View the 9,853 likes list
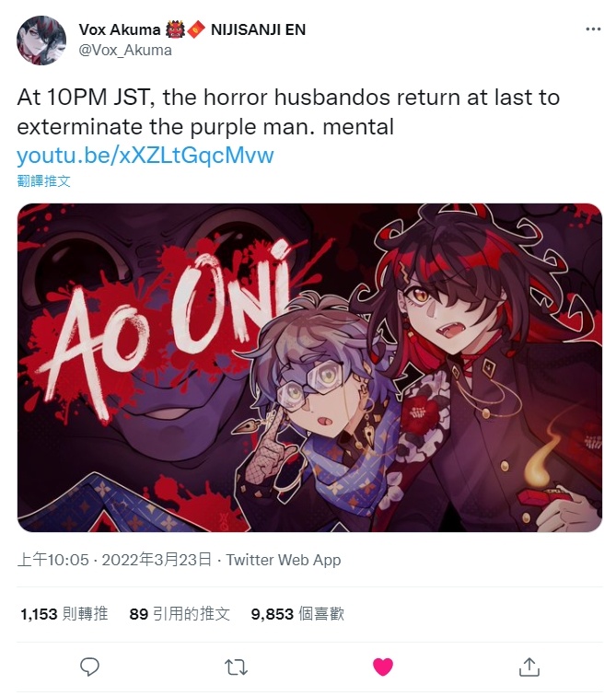Screen dimensions: 616x696 point(297,614)
